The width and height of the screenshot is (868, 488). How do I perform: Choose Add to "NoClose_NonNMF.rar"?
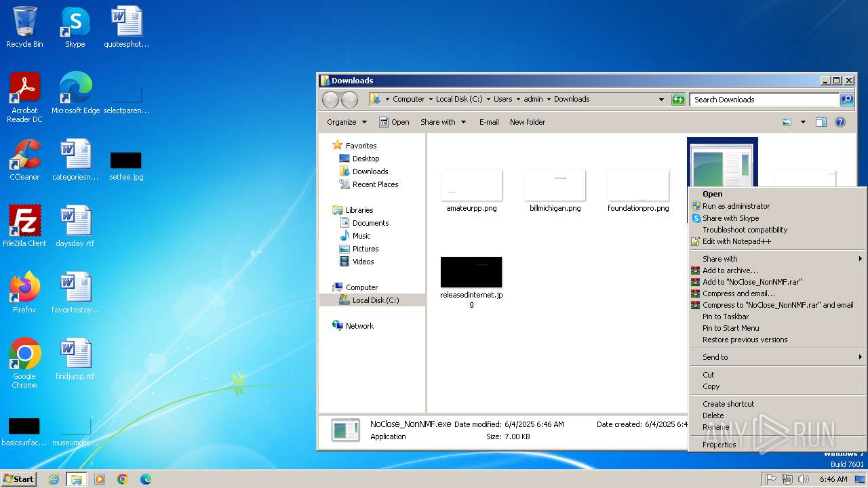click(x=777, y=282)
